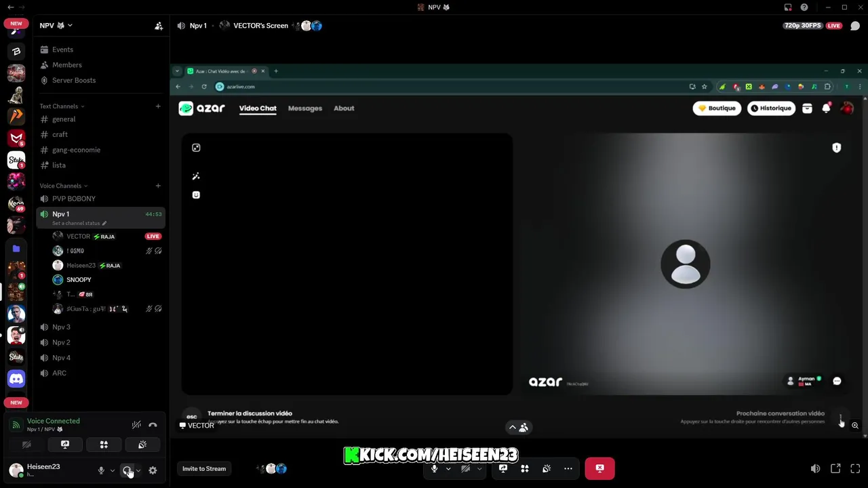
Task: Add a new text channel with plus
Action: click(158, 106)
